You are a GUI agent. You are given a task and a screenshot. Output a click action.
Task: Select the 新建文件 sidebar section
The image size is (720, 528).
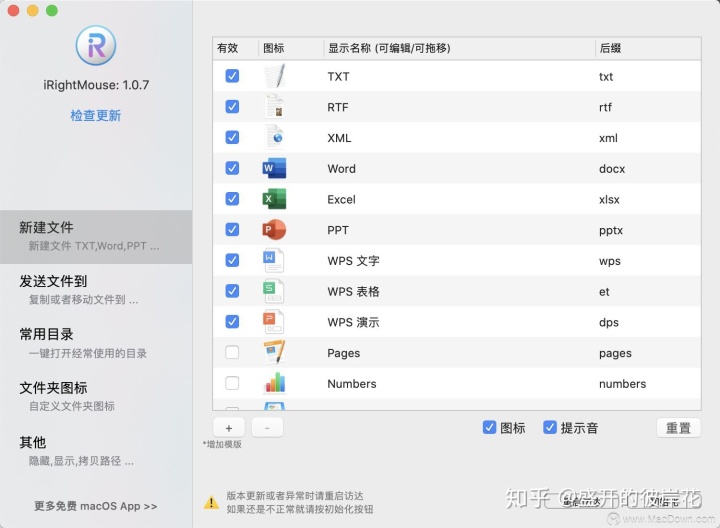[x=96, y=237]
